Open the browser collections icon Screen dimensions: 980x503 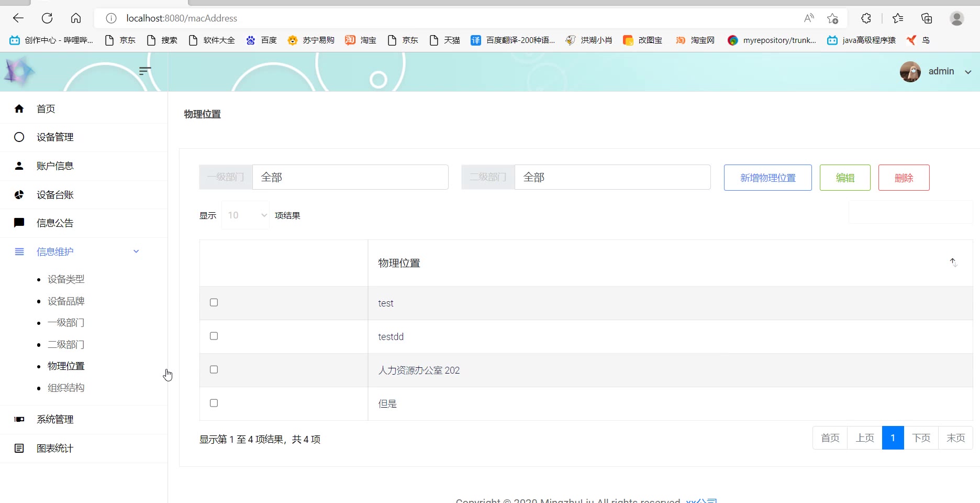click(927, 18)
